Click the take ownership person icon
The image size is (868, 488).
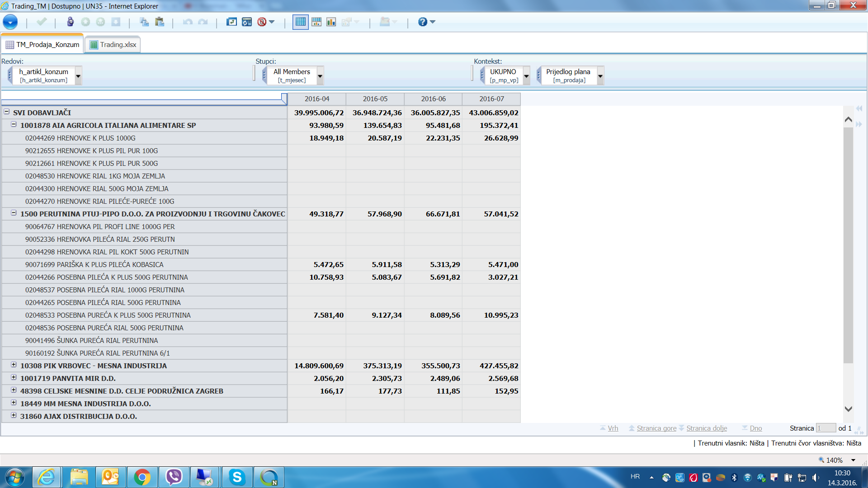pos(70,22)
